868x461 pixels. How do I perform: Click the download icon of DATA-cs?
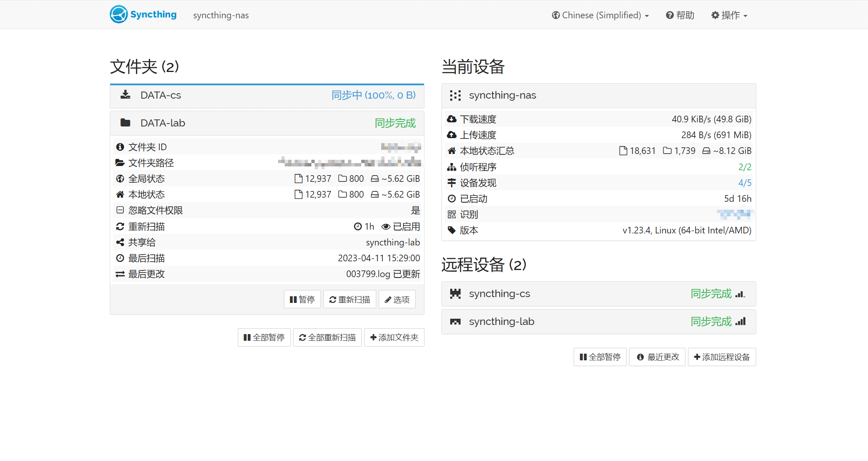click(125, 95)
